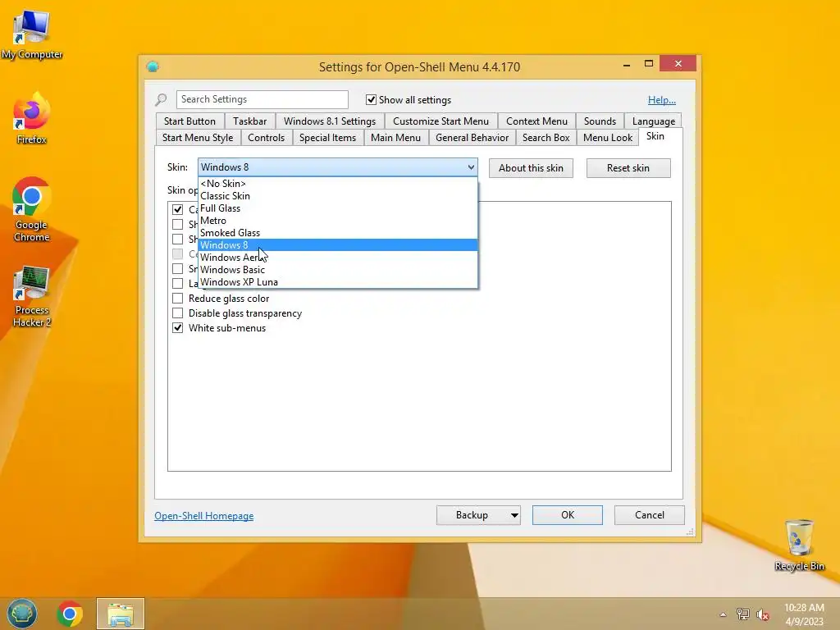
Task: Uncheck White sub-menus option
Action: tap(178, 328)
